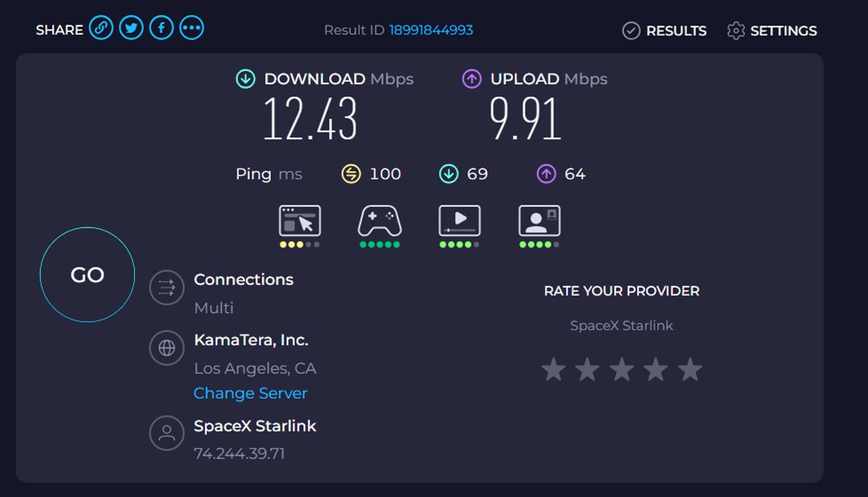Image resolution: width=868 pixels, height=497 pixels.
Task: Click the server globe icon
Action: 167,348
